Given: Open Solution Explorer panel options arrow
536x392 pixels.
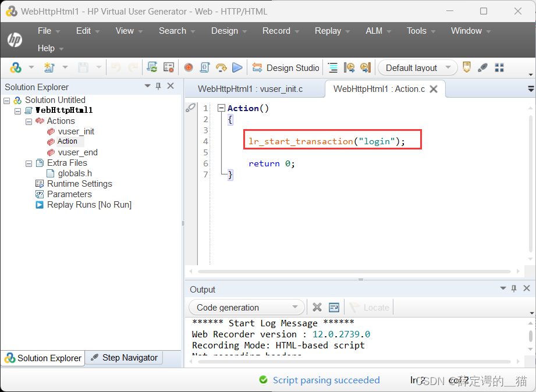Looking at the screenshot, I should pyautogui.click(x=147, y=85).
